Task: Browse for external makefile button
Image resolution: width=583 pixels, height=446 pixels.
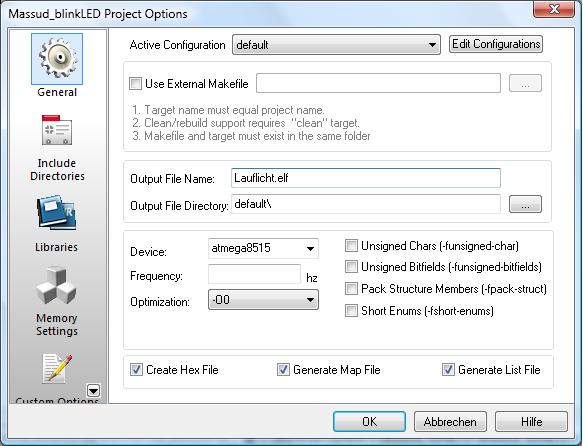Action: 525,83
